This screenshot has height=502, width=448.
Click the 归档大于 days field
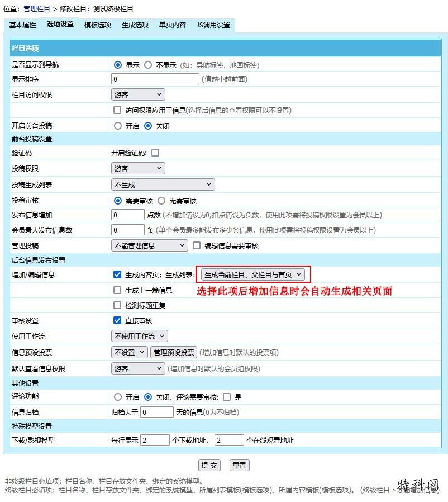pyautogui.click(x=157, y=412)
